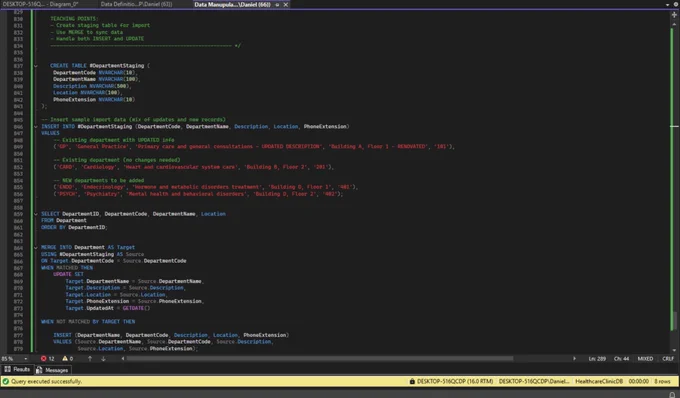Click the 'WHEN NOT MATCHED BY TARGET THEN' line
The height and width of the screenshot is (398, 680).
pos(88,322)
